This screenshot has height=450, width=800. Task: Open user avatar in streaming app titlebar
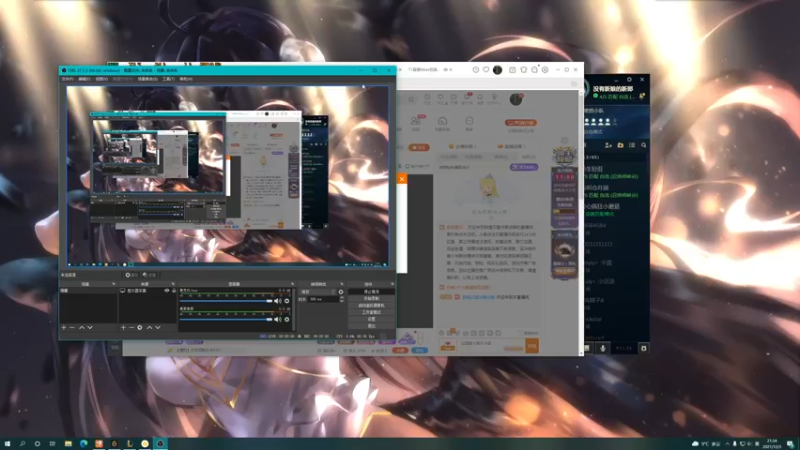click(x=497, y=70)
